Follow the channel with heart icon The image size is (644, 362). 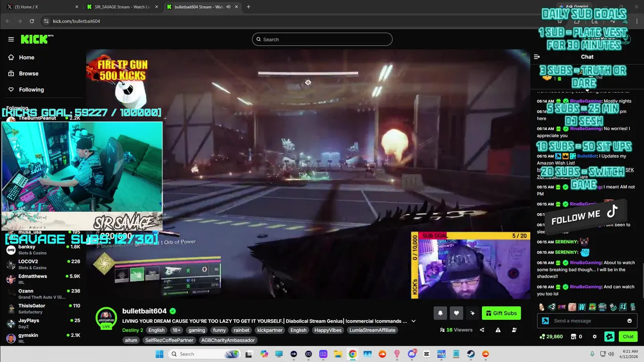pos(456,313)
